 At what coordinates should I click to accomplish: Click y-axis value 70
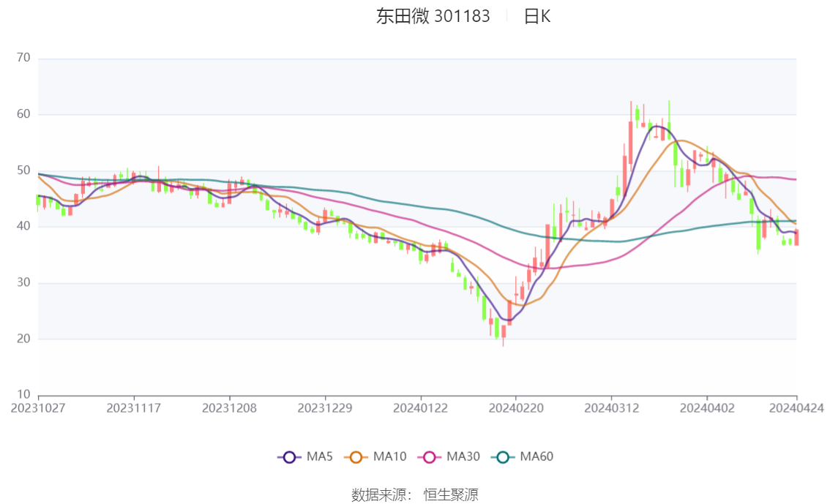pyautogui.click(x=23, y=58)
